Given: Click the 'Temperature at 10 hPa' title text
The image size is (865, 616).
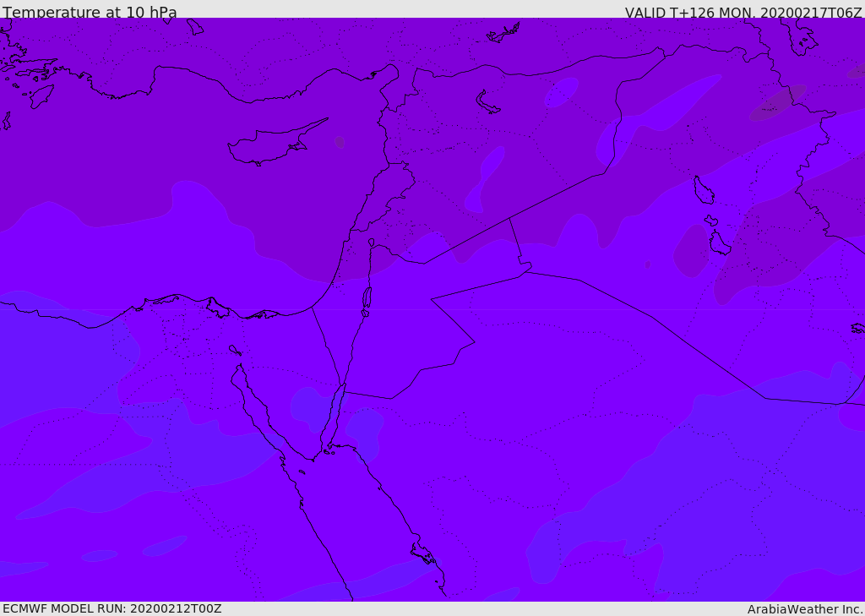Looking at the screenshot, I should pyautogui.click(x=90, y=12).
